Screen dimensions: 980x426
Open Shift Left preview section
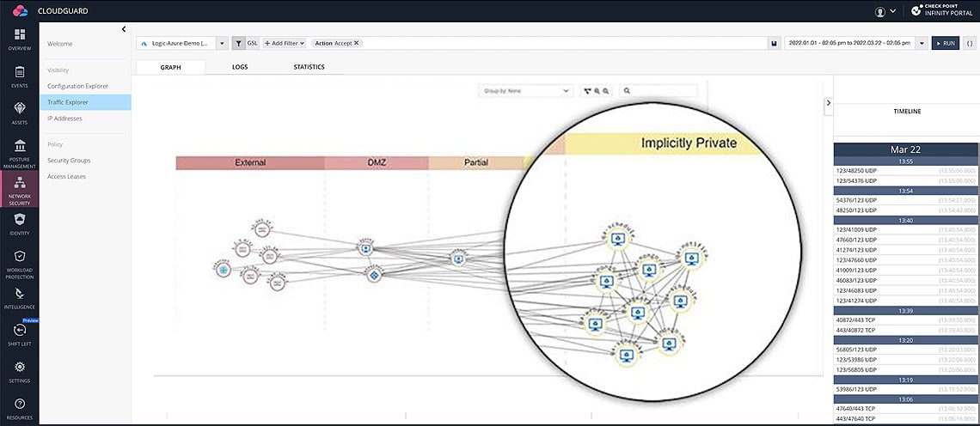pyautogui.click(x=20, y=334)
